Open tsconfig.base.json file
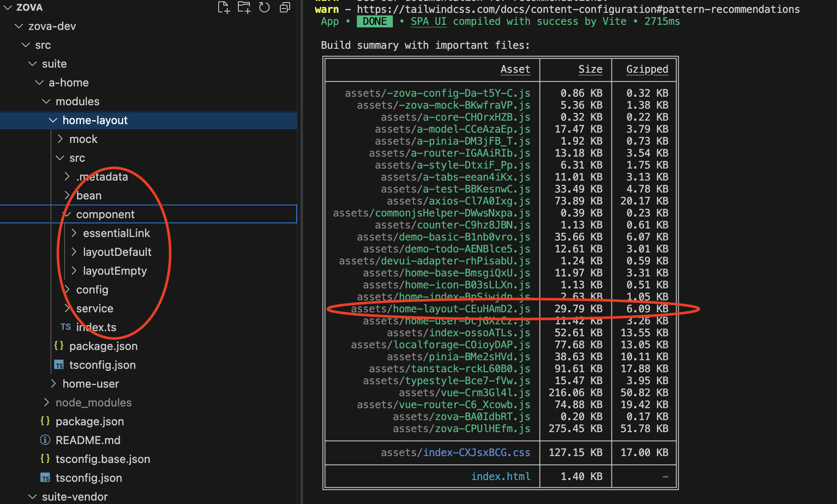This screenshot has height=504, width=837. tap(103, 459)
